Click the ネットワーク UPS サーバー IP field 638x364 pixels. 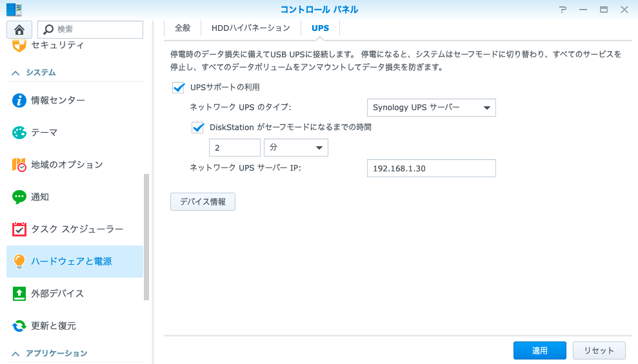(432, 168)
